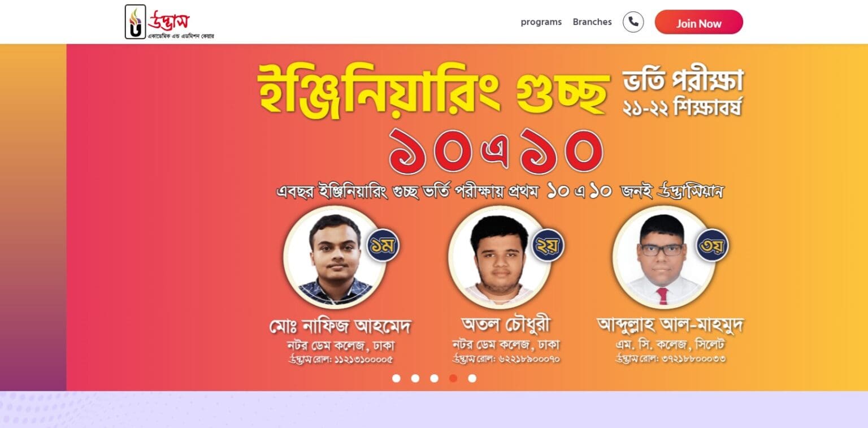Click the first-place student photo
868x428 pixels.
pos(335,257)
